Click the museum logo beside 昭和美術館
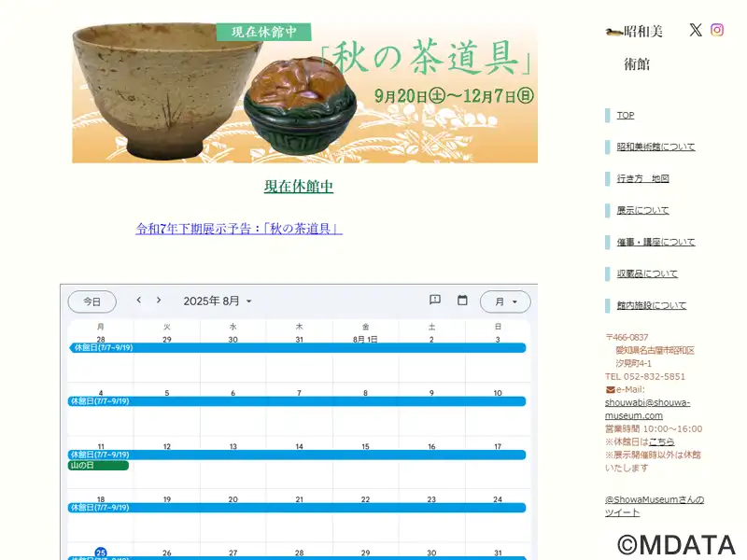Viewport: 747px width, 560px height. point(613,33)
